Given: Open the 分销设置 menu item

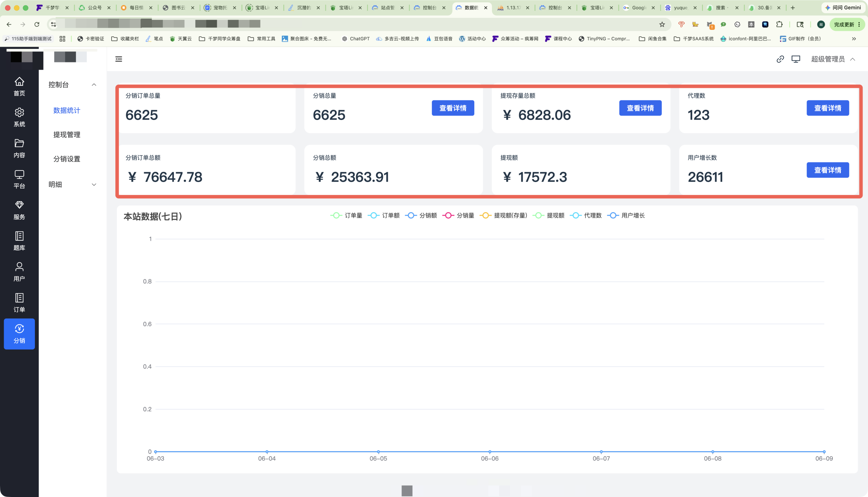Looking at the screenshot, I should [x=67, y=159].
